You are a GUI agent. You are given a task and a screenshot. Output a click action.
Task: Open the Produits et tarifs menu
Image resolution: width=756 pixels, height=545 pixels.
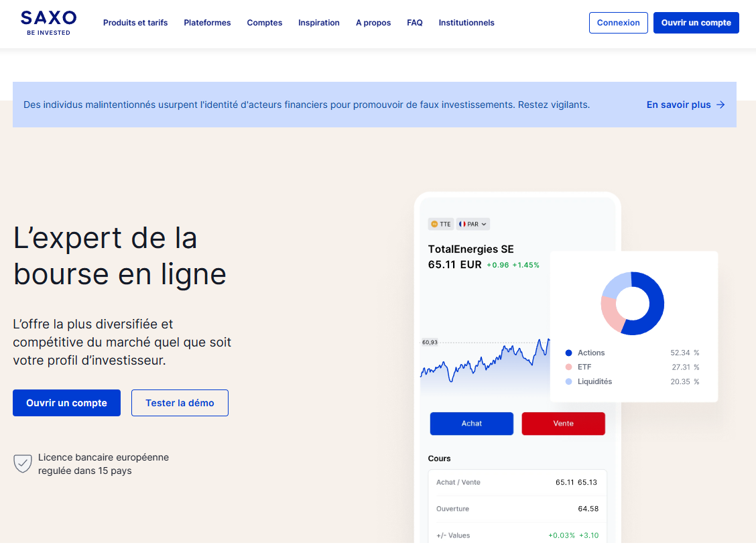135,23
